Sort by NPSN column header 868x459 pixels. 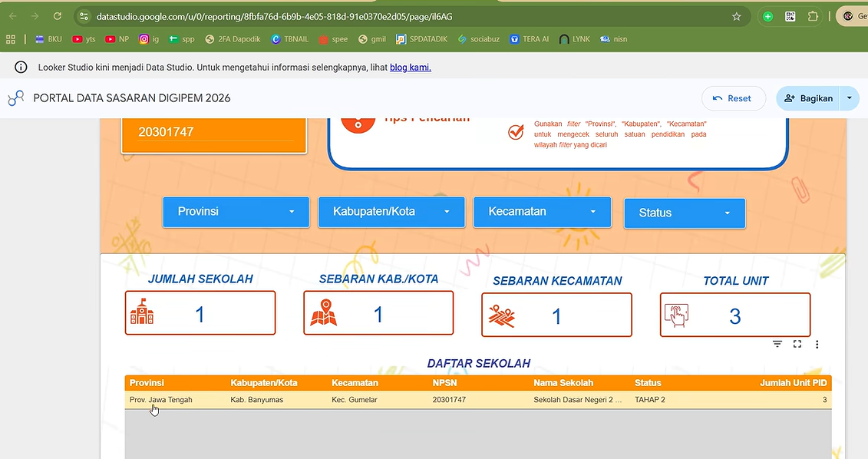pyautogui.click(x=445, y=382)
